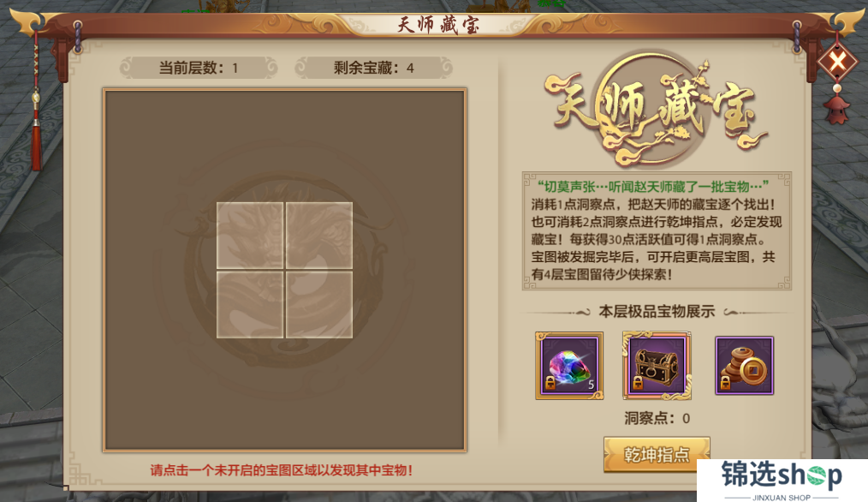
Task: Click the 本层极品宝物展示 header
Action: click(657, 312)
